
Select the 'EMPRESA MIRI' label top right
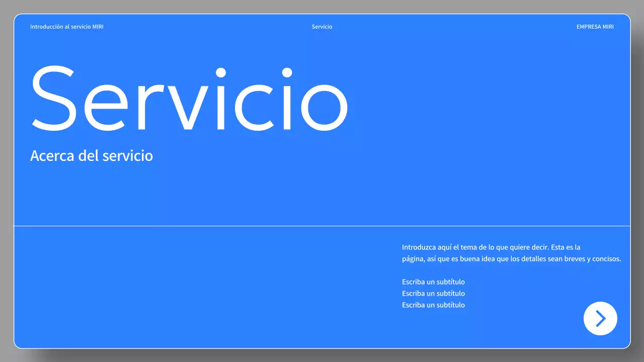(595, 27)
